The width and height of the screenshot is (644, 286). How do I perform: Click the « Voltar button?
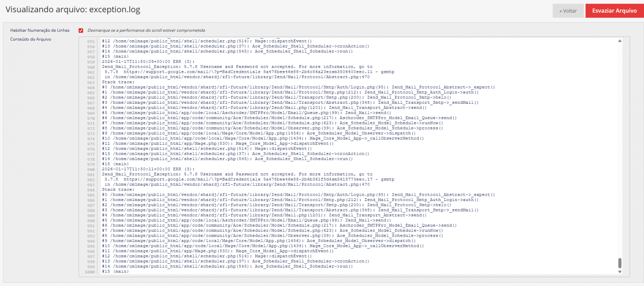pyautogui.click(x=568, y=11)
